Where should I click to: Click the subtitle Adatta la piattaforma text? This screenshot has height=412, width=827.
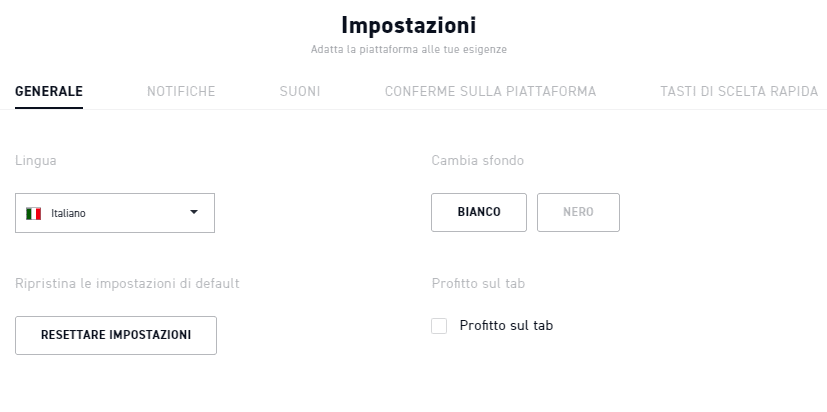[x=409, y=50]
